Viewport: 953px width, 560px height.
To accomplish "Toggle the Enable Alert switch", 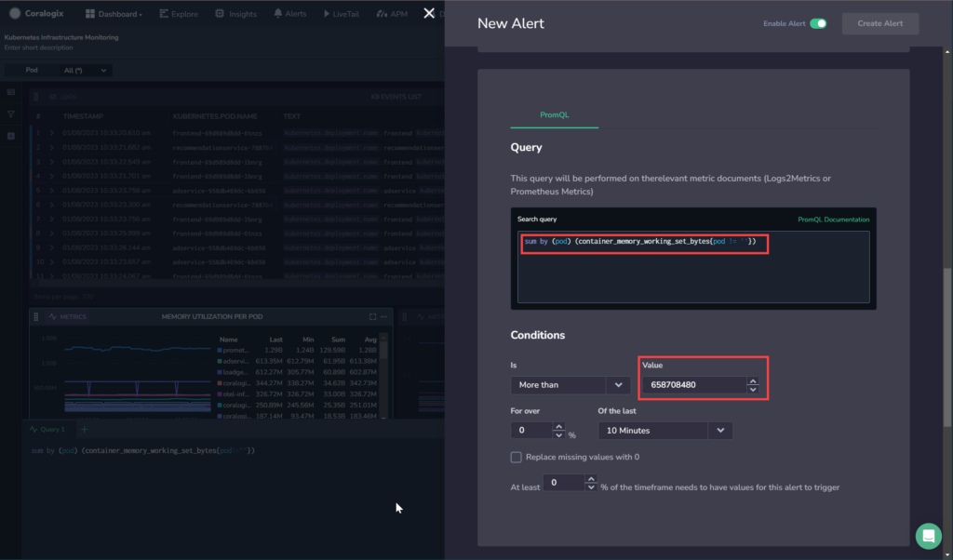I will (x=818, y=23).
